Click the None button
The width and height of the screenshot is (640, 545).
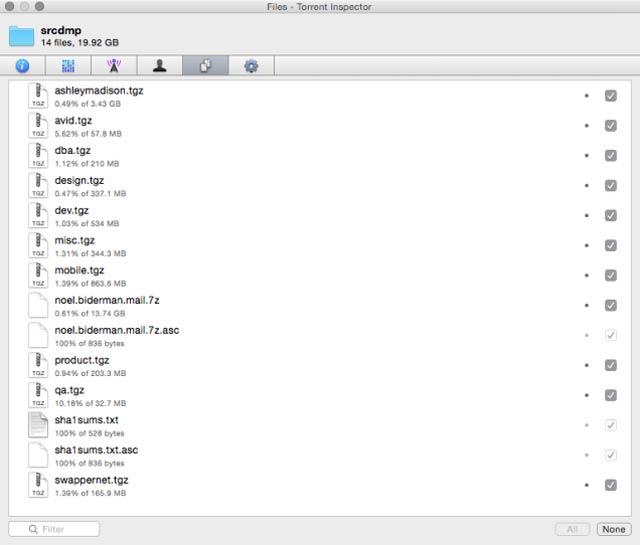click(613, 529)
